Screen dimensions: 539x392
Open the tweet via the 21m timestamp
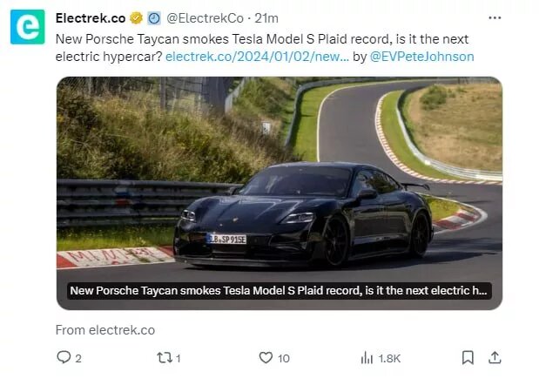(266, 17)
